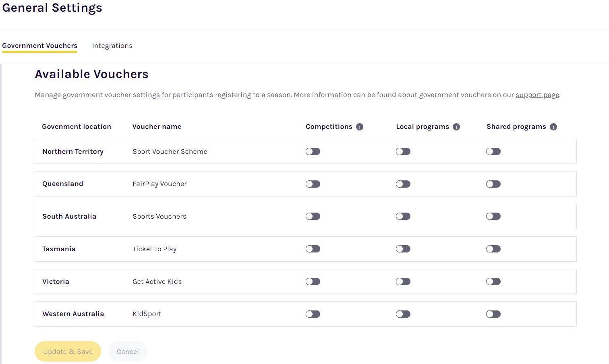
Task: Enable Local programs for South Australia Sports Vouchers
Action: click(403, 216)
